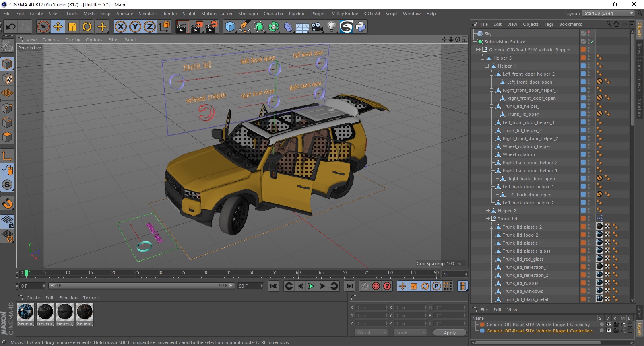The image size is (644, 346).
Task: Add a Cube primitive object
Action: (x=230, y=27)
